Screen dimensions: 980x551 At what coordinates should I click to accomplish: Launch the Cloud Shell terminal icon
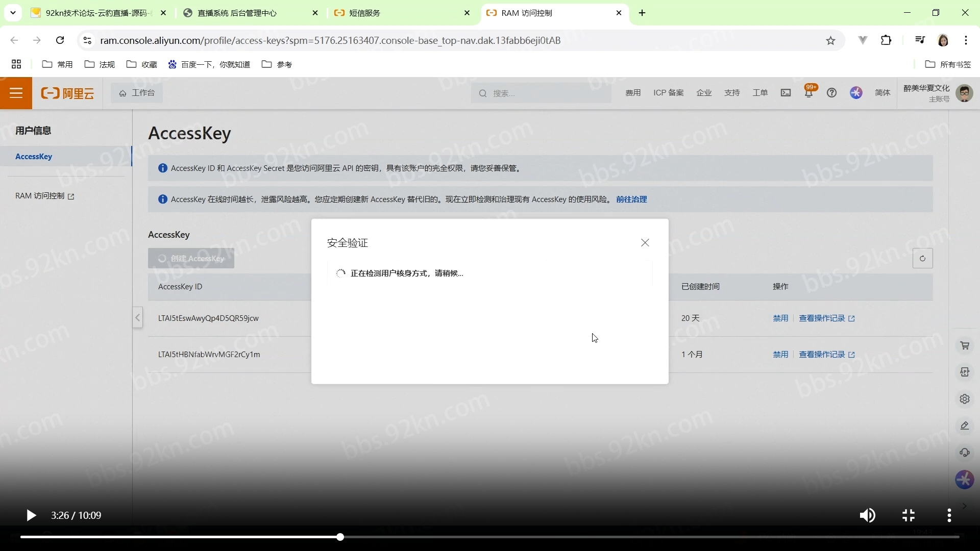(786, 93)
